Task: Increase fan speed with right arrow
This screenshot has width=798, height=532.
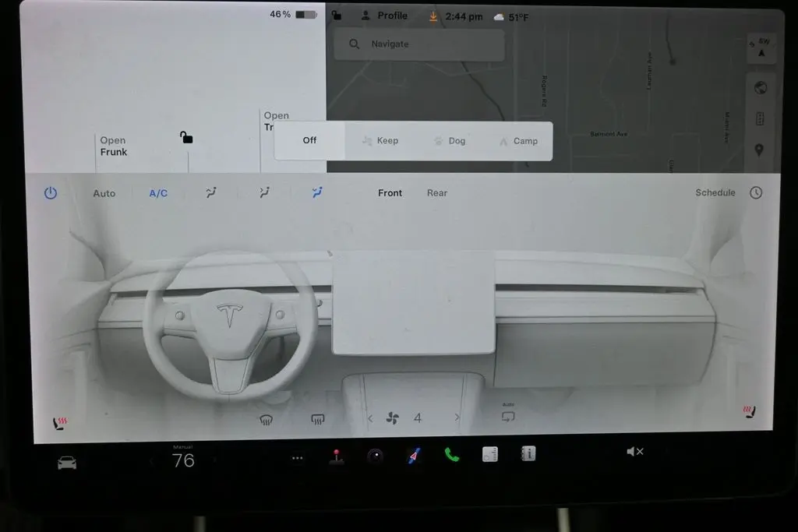Action: (457, 418)
